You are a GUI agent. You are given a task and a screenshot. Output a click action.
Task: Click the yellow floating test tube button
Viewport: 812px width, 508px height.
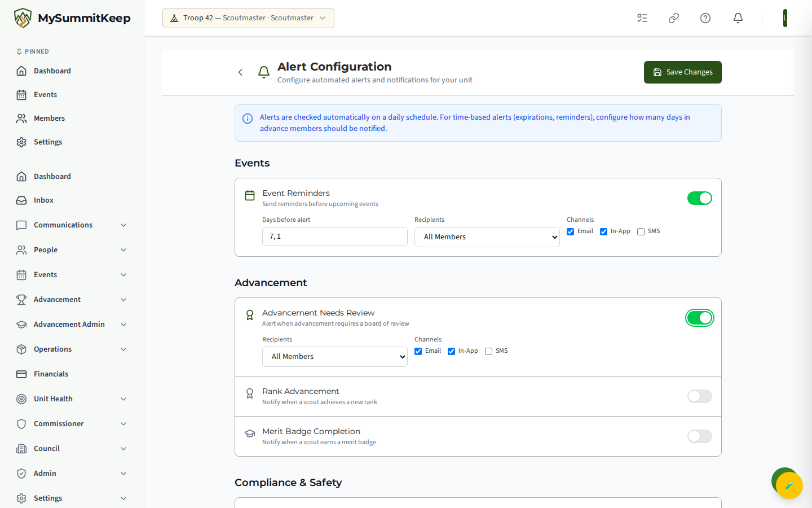(x=789, y=485)
